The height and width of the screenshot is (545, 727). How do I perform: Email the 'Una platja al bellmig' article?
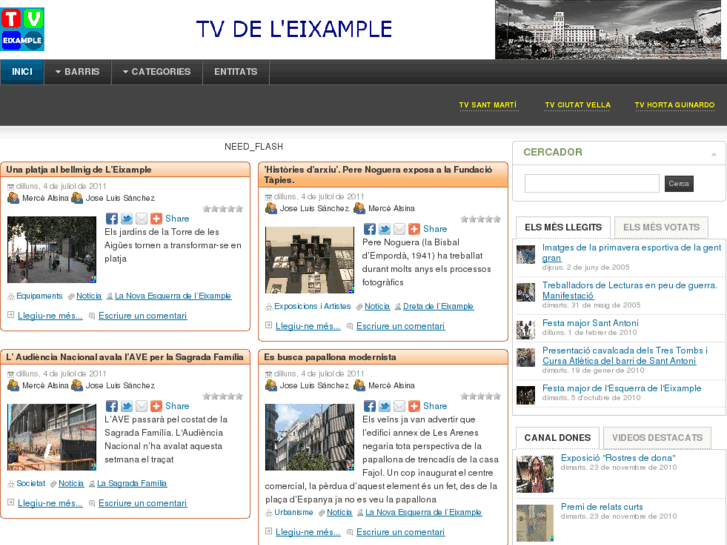(141, 218)
